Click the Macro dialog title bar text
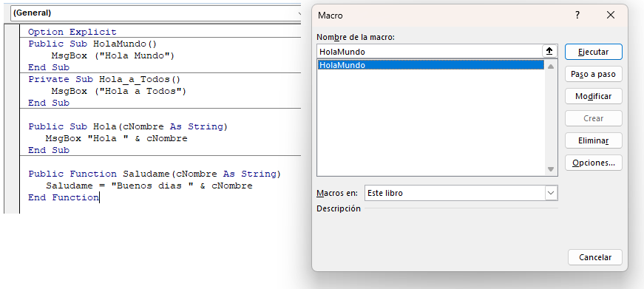 click(x=331, y=16)
